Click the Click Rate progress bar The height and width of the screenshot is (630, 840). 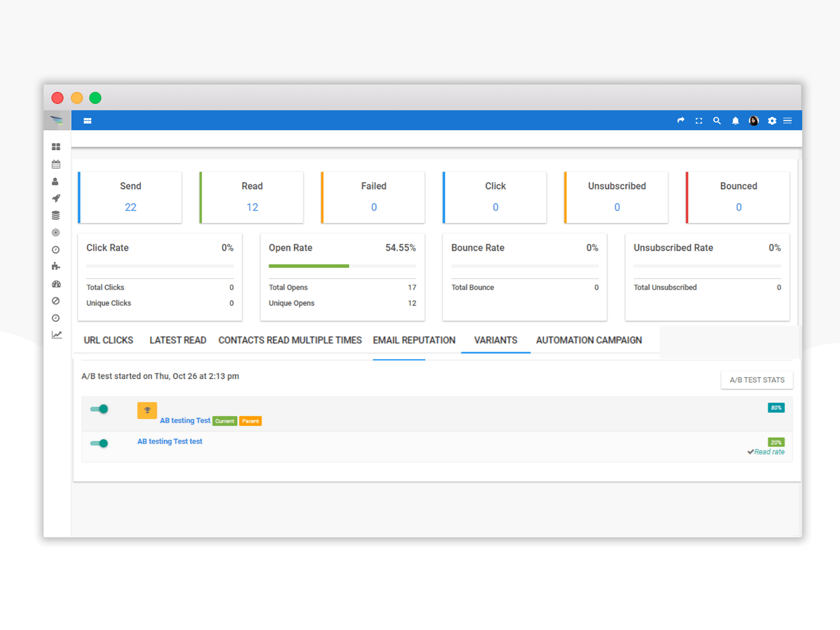point(160,266)
